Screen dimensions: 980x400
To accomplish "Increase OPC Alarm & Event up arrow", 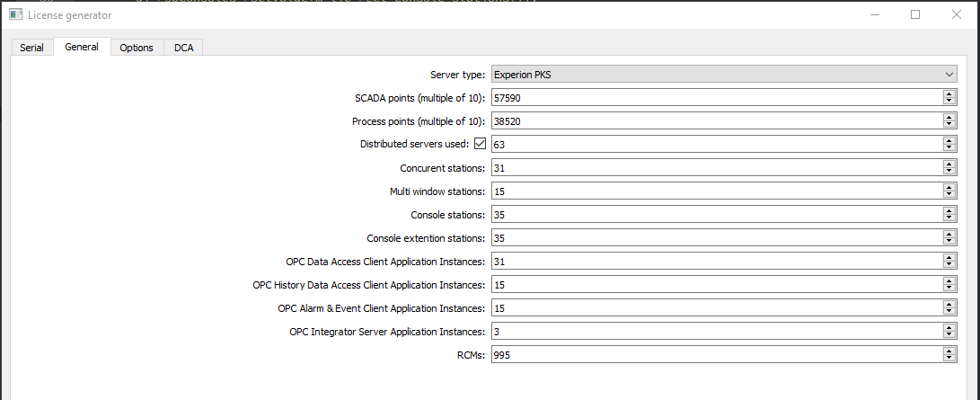I will point(949,305).
